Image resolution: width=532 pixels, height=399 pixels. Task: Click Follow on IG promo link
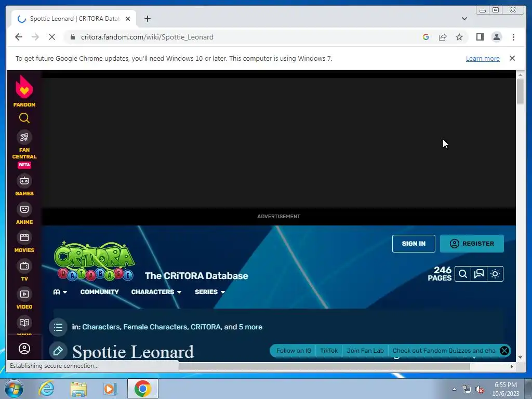[x=294, y=351]
